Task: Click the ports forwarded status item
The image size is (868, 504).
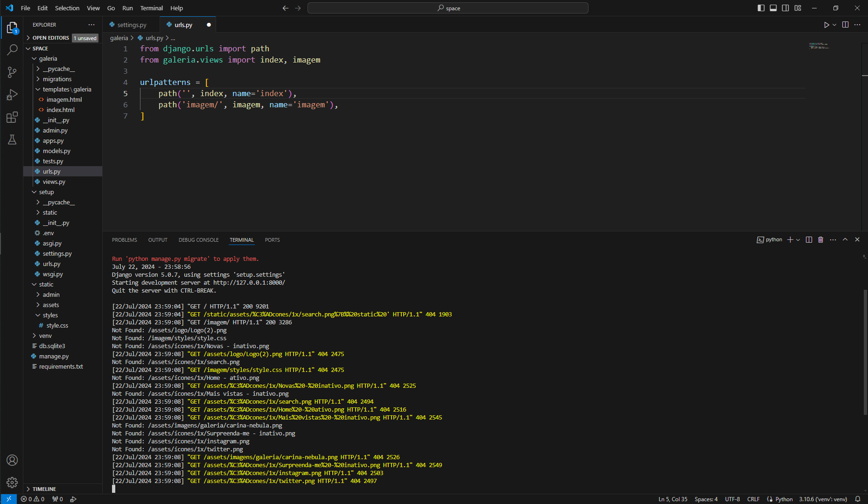Action: click(57, 499)
